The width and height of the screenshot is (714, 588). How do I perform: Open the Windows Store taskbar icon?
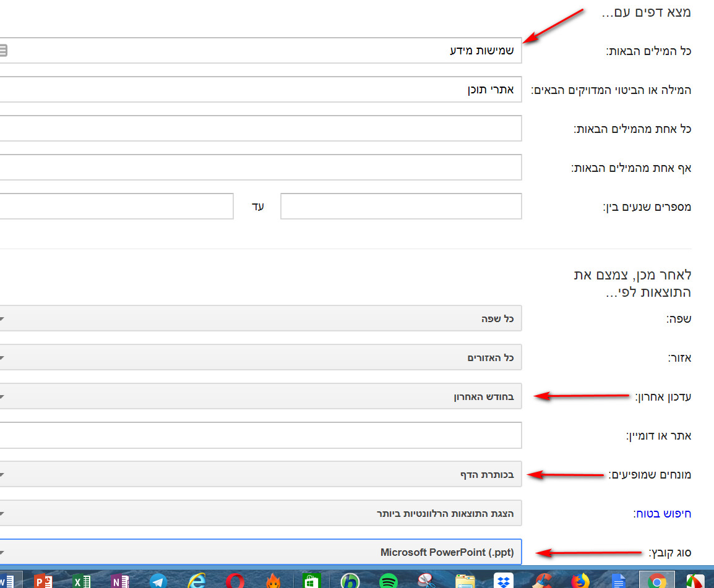(x=312, y=581)
